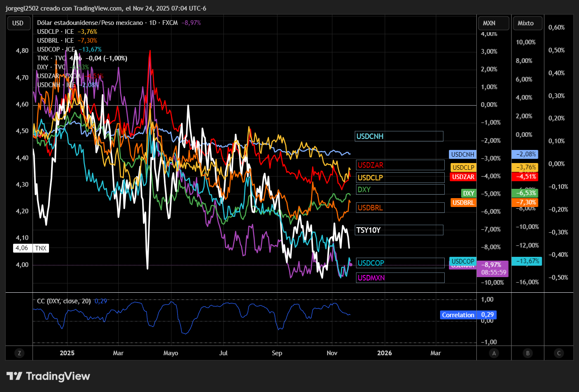
Task: Click the A scale circle icon
Action: pyautogui.click(x=494, y=353)
